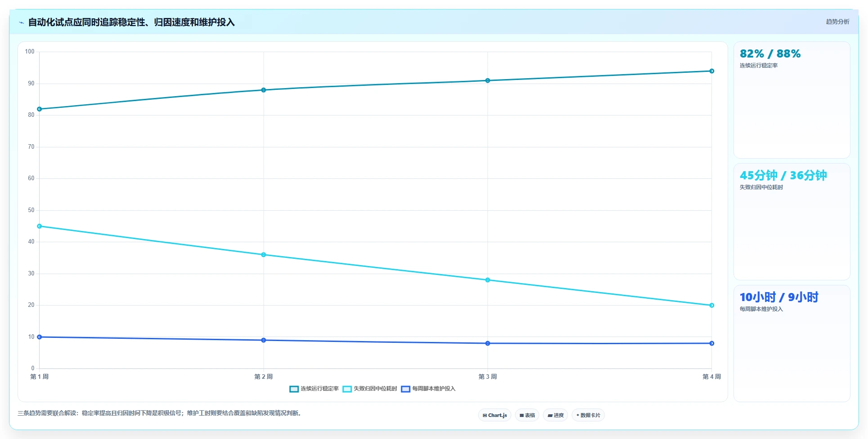The image size is (868, 439).
Task: Click the 每周脚本维护投入 card caption
Action: pyautogui.click(x=761, y=309)
